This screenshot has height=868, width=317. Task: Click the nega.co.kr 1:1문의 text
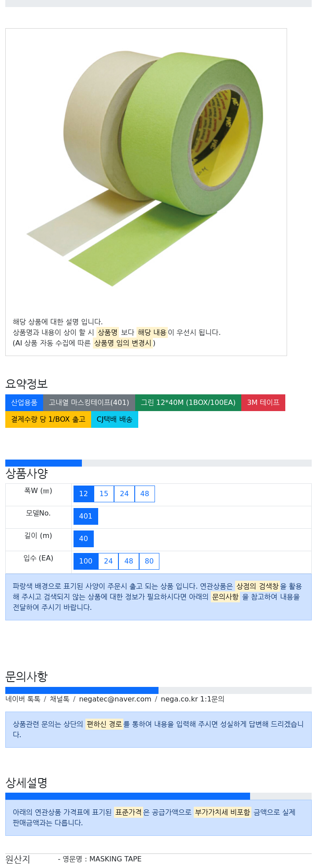(192, 699)
